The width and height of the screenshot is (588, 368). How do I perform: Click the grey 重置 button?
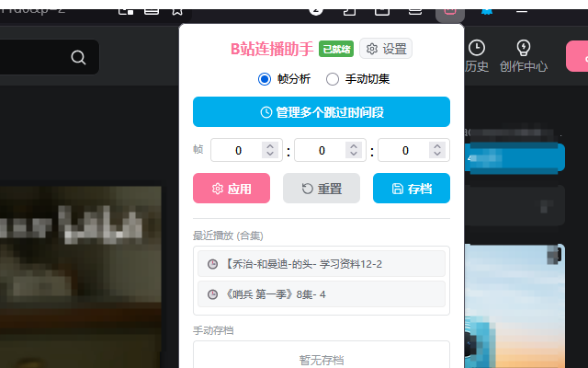322,188
